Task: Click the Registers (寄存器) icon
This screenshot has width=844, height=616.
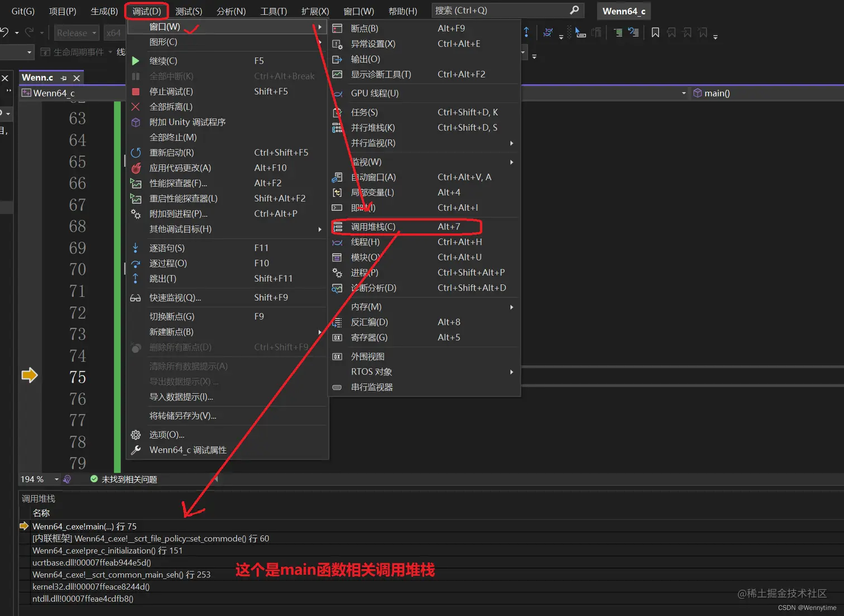Action: 337,338
